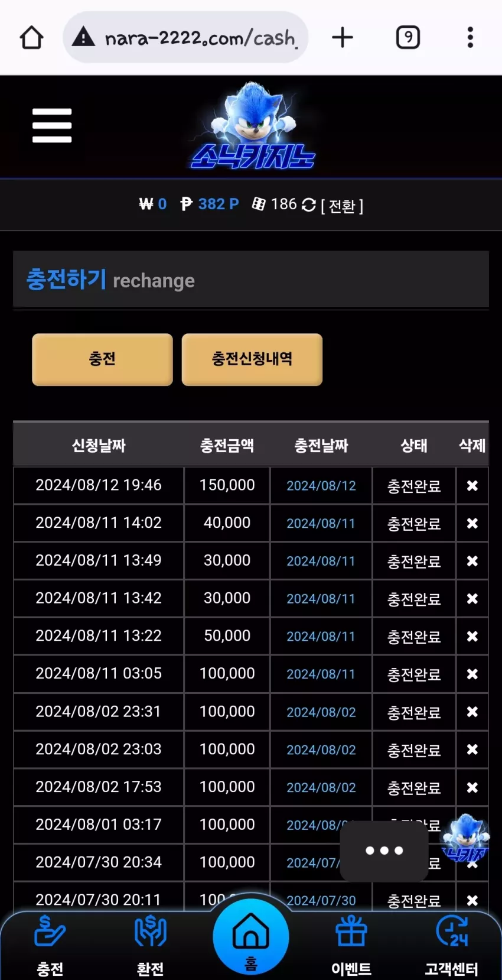The height and width of the screenshot is (980, 502).
Task: Click the refresh icon beside 186
Action: tap(309, 205)
